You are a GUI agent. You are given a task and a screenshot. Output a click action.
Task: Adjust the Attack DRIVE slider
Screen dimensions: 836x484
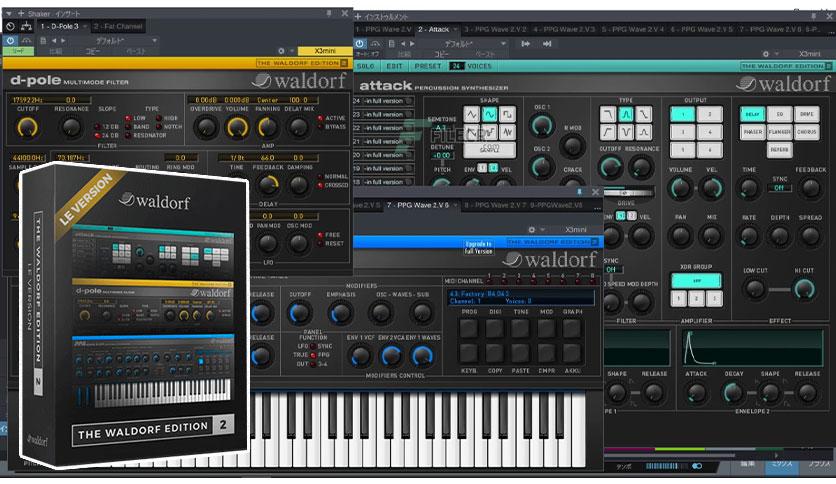click(x=628, y=192)
